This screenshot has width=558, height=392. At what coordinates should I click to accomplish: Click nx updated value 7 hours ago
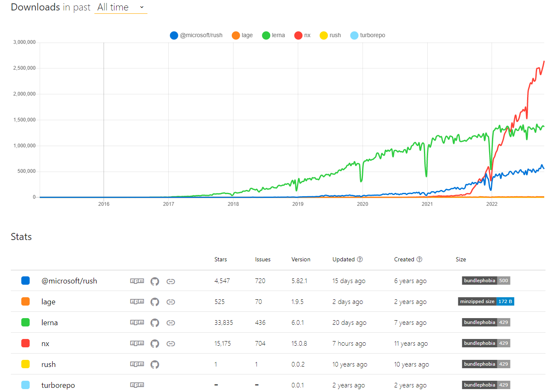coord(349,344)
